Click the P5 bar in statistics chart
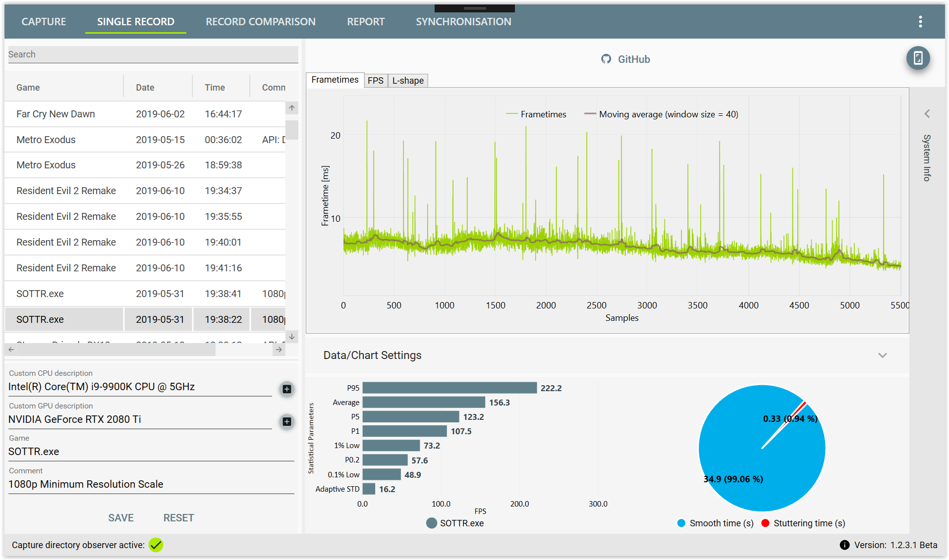The height and width of the screenshot is (560, 949). (411, 416)
